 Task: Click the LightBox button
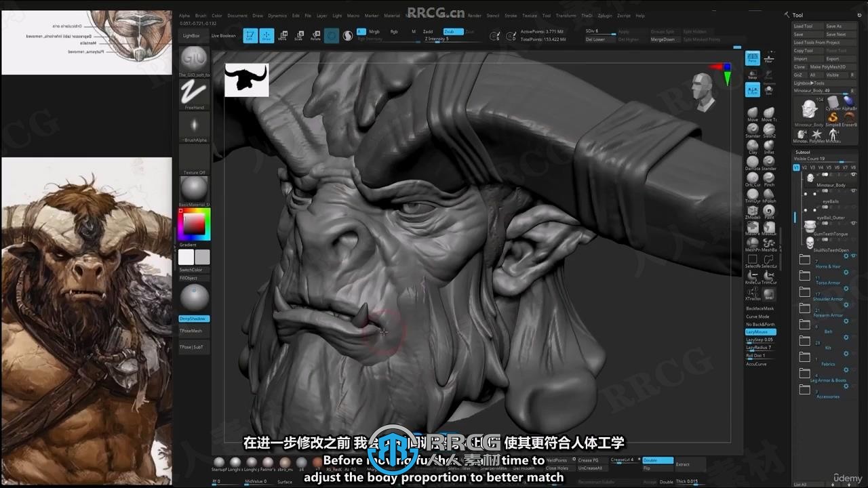coord(191,35)
